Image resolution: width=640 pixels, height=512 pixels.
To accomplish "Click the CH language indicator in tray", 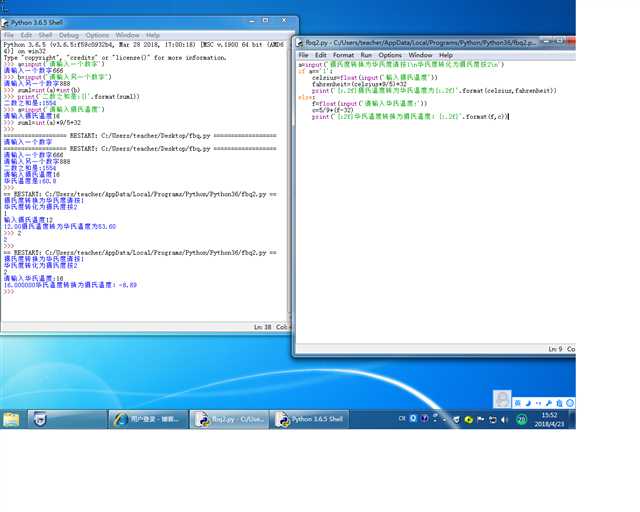I will tap(402, 419).
